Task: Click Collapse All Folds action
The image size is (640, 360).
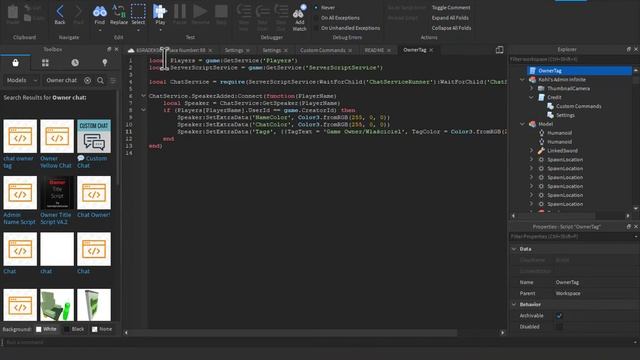Action: click(x=451, y=28)
